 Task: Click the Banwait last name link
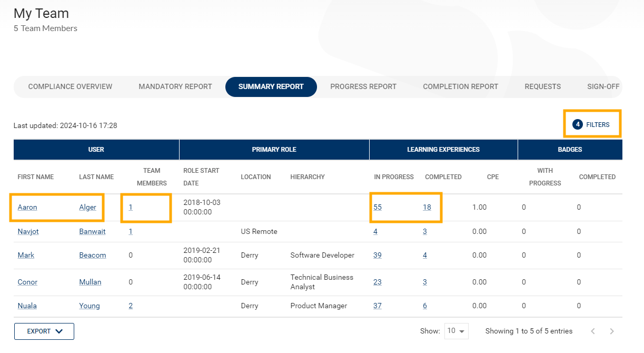pyautogui.click(x=93, y=232)
